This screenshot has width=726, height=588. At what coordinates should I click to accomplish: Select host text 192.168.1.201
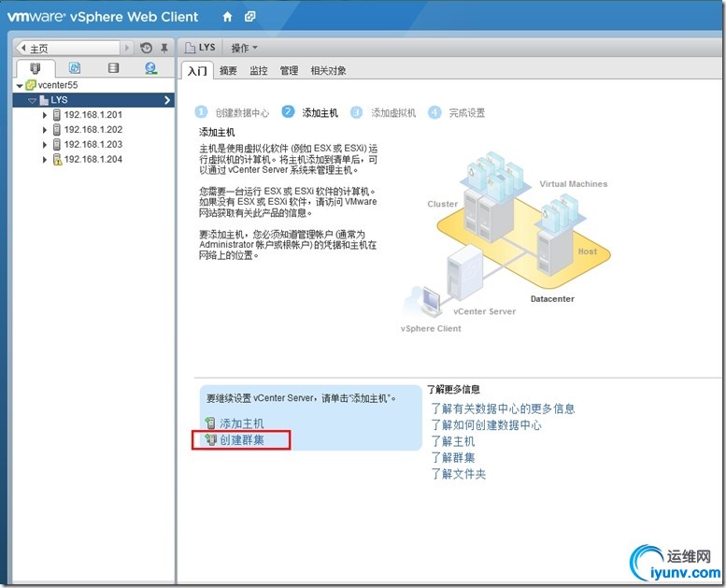tap(93, 115)
